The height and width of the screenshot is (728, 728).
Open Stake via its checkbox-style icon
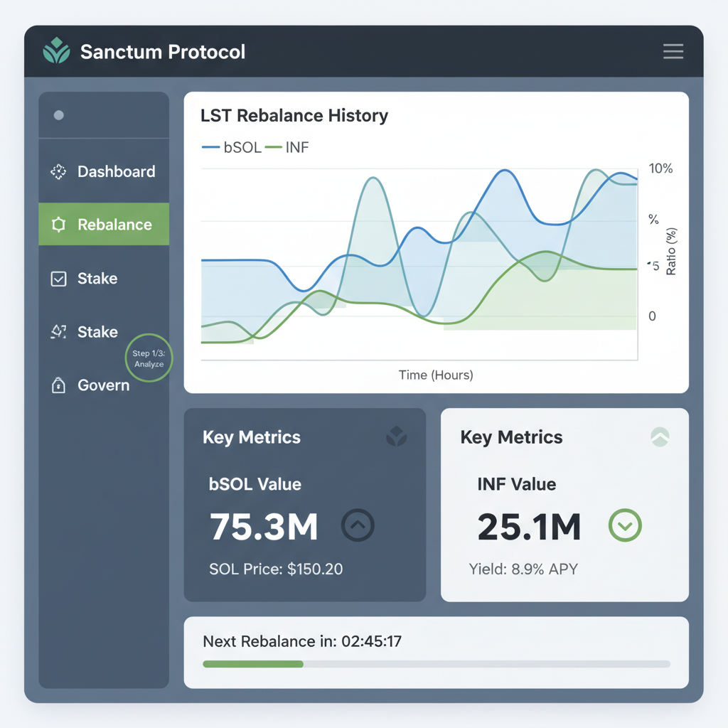pyautogui.click(x=59, y=279)
